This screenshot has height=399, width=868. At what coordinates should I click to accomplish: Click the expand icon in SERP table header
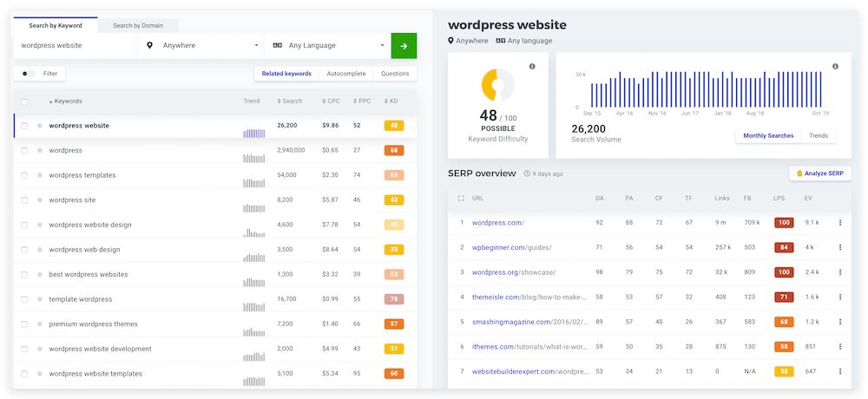[x=461, y=199]
